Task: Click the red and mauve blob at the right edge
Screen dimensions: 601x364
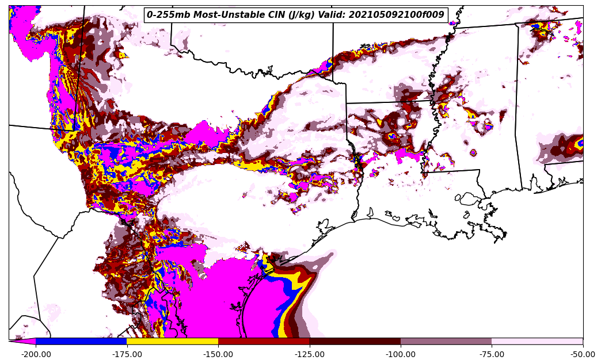Action: coord(567,147)
